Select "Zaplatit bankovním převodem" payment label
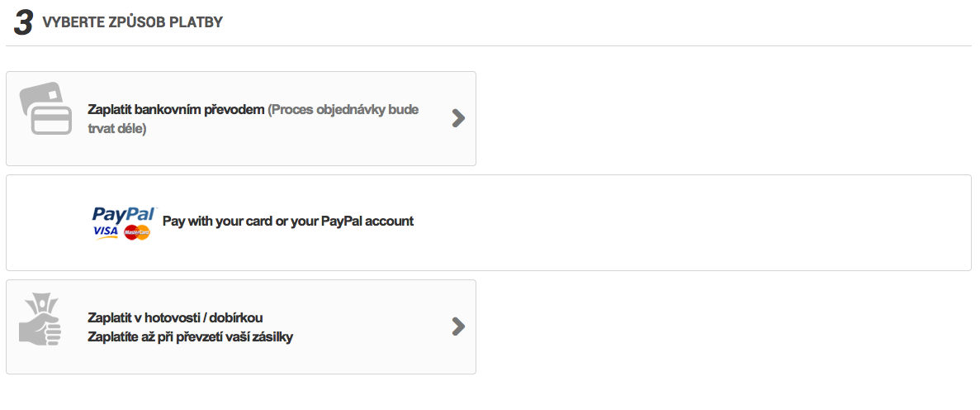This screenshot has height=410, width=980. click(176, 110)
